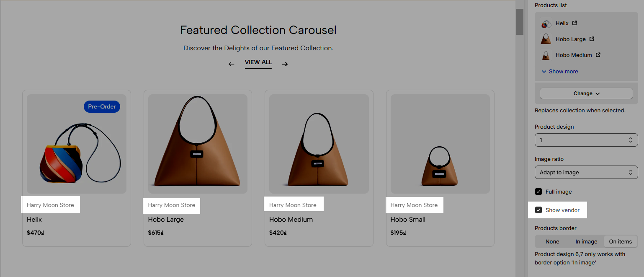Expand Show more in the Products list
The width and height of the screenshot is (644, 277).
coord(560,71)
